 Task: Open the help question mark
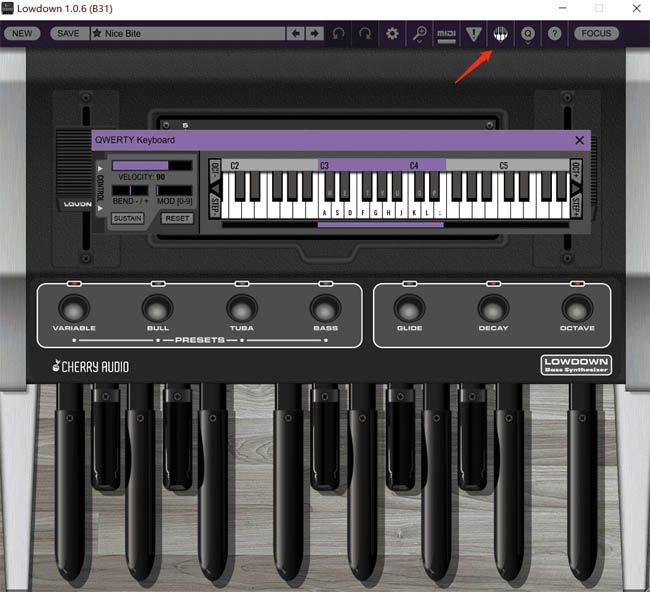tap(554, 33)
